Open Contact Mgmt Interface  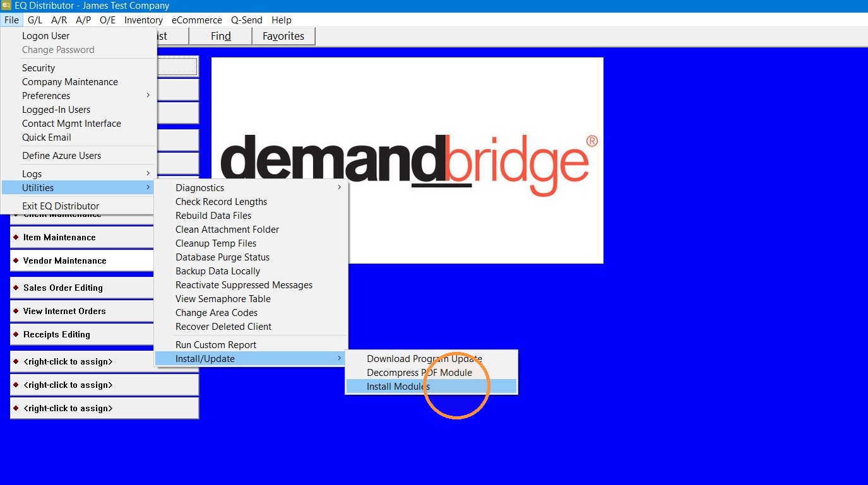(78, 124)
